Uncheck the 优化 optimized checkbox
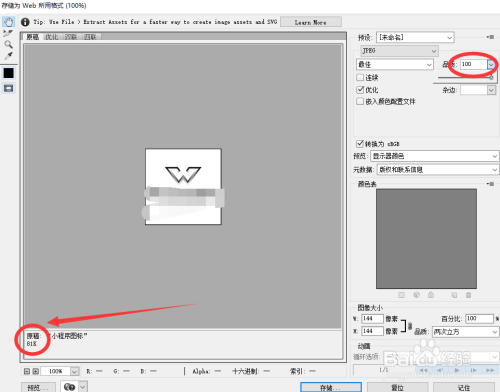 [360, 90]
